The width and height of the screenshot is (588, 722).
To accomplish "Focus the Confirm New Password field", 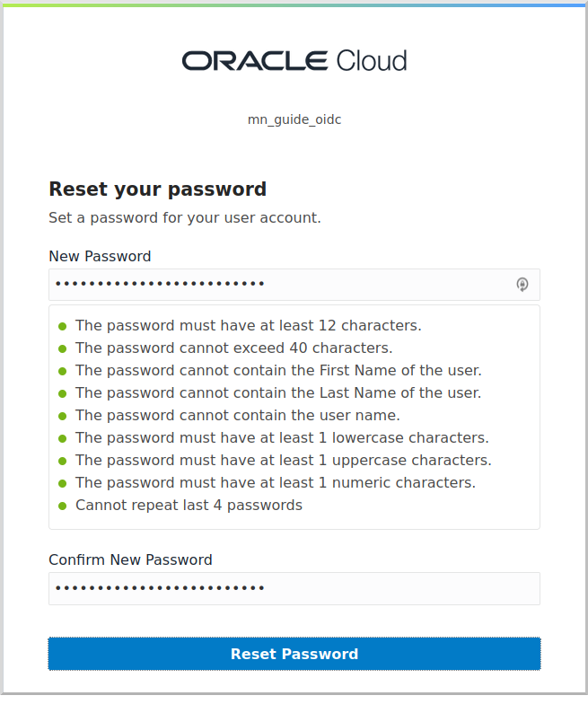I will click(294, 588).
